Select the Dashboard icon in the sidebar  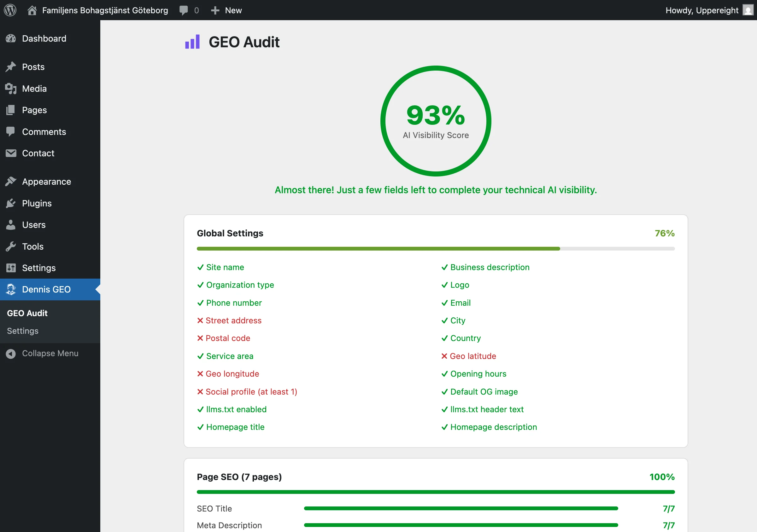pyautogui.click(x=11, y=38)
